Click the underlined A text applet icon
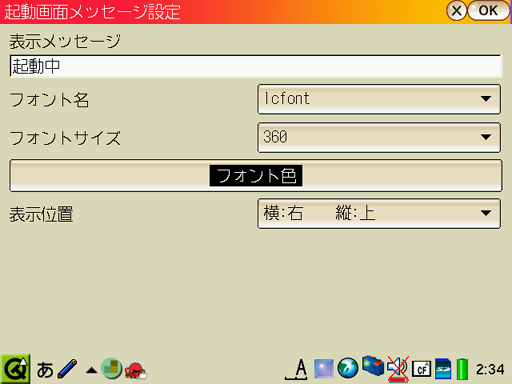This screenshot has height=384, width=512. [x=297, y=369]
